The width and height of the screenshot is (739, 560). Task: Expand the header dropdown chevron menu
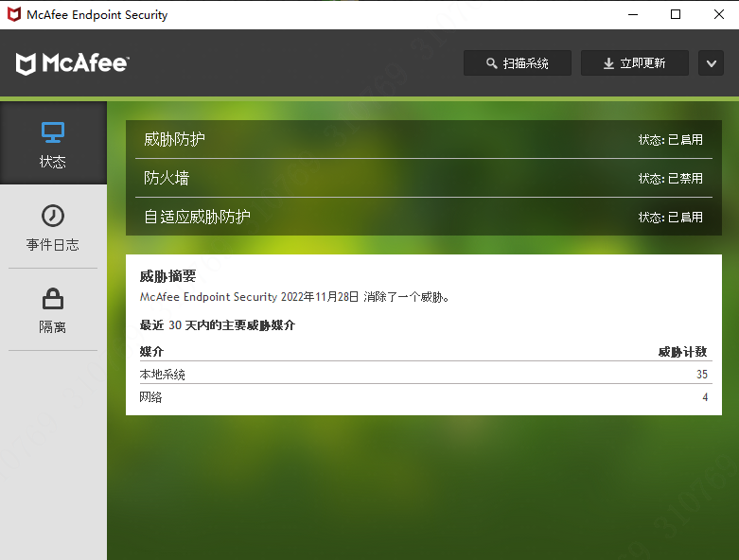[x=712, y=63]
